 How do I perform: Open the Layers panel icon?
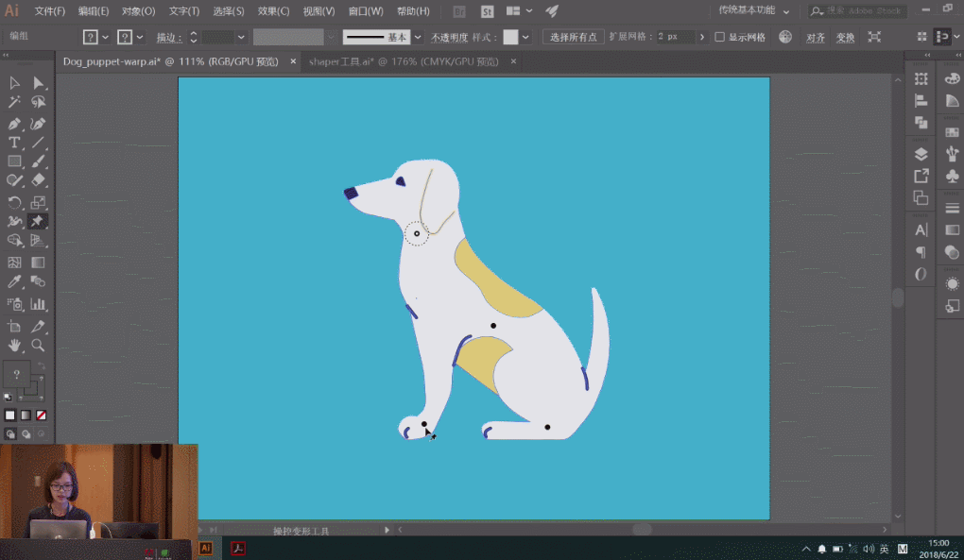(921, 154)
